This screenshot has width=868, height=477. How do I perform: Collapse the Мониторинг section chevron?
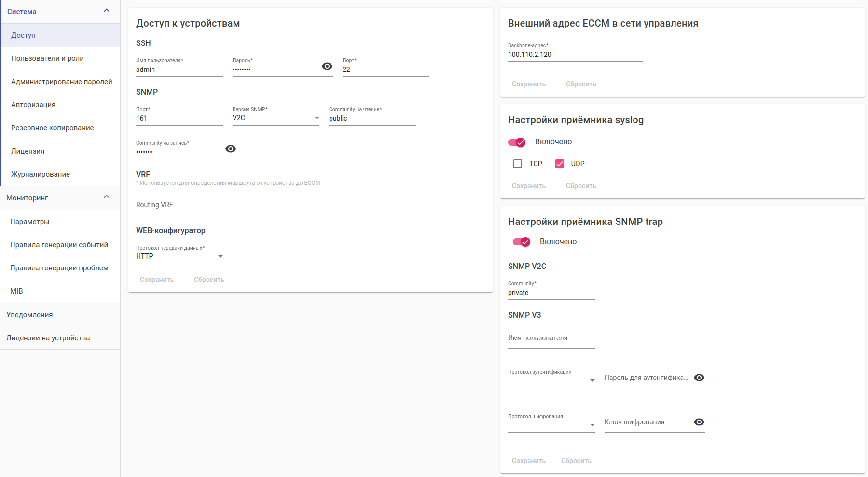(107, 197)
